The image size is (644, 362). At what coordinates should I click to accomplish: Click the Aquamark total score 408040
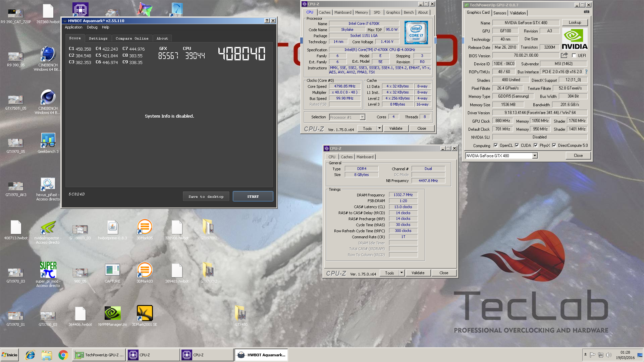tap(241, 54)
